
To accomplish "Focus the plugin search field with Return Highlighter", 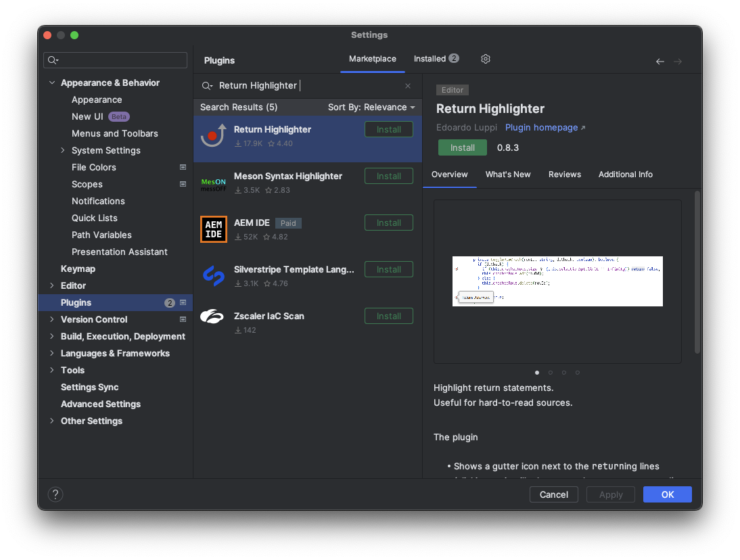I will pos(307,86).
